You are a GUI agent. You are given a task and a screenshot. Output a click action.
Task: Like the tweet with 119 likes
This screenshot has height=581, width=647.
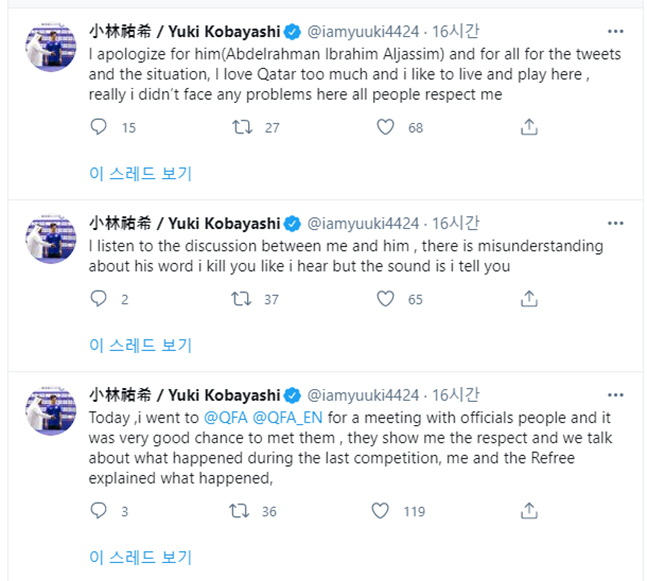(x=381, y=511)
